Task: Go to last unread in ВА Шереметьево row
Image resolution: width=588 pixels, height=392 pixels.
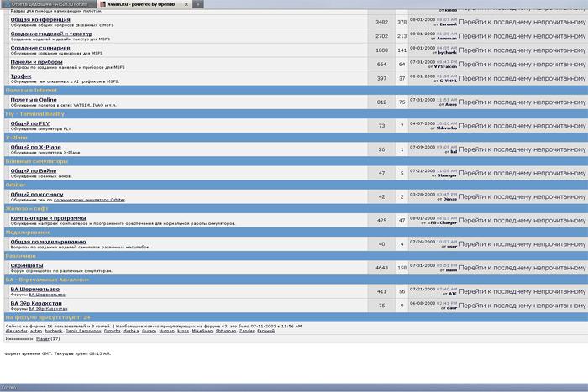Action: pos(522,291)
